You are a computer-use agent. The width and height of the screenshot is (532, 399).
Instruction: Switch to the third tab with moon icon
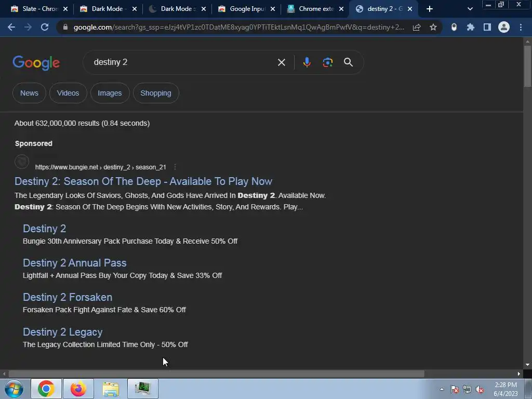point(173,9)
